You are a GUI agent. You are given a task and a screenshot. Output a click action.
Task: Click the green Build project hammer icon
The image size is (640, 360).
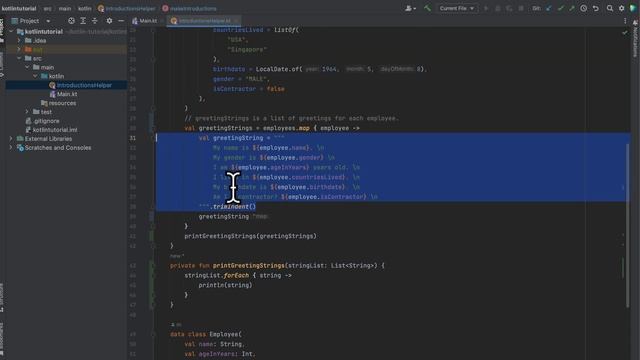click(x=427, y=8)
